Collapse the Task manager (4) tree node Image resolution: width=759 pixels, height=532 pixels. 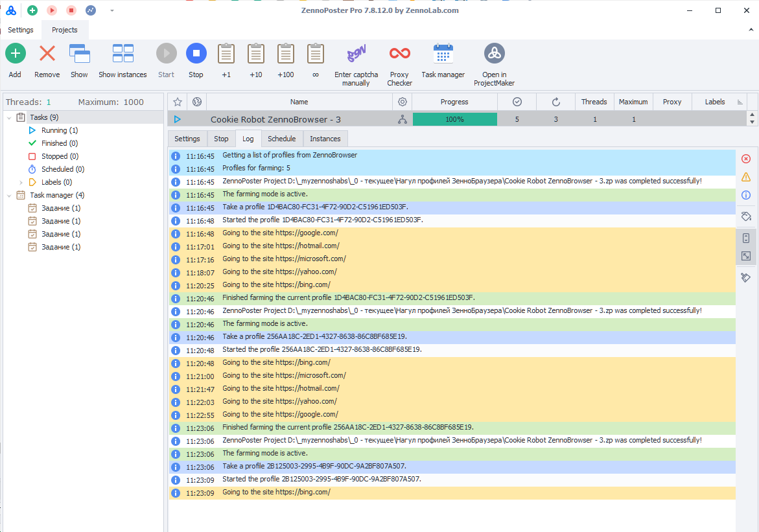[9, 195]
